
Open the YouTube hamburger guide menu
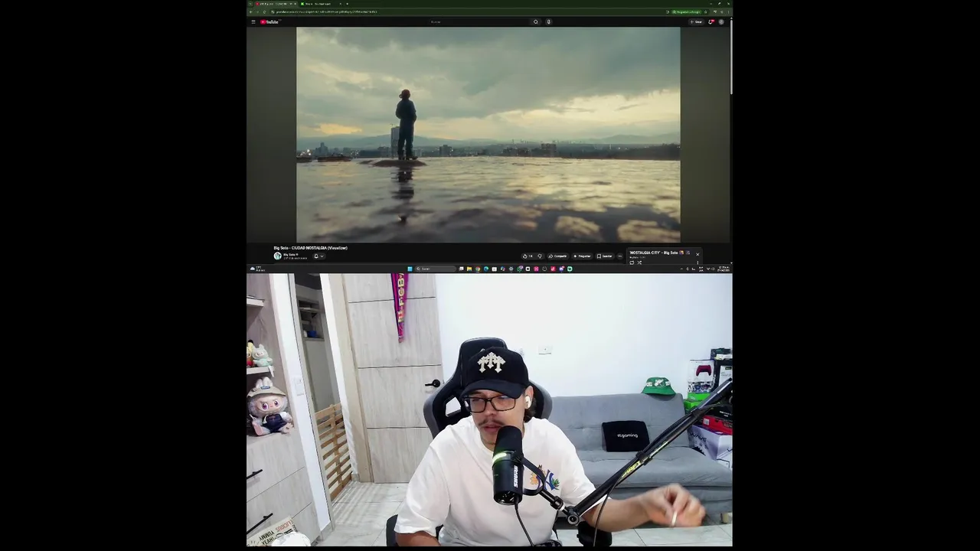click(253, 21)
